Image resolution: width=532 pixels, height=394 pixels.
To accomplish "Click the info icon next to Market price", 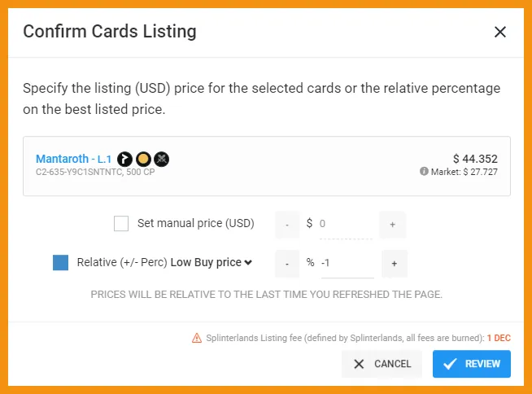I will (424, 171).
